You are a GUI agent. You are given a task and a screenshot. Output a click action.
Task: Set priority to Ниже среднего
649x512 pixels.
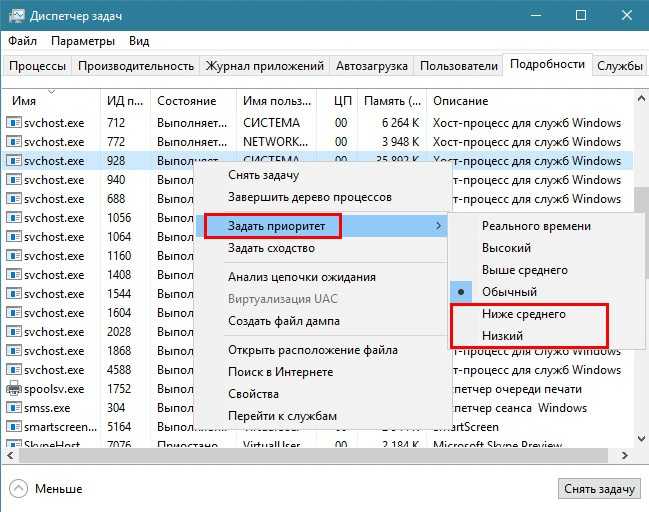pos(524,314)
